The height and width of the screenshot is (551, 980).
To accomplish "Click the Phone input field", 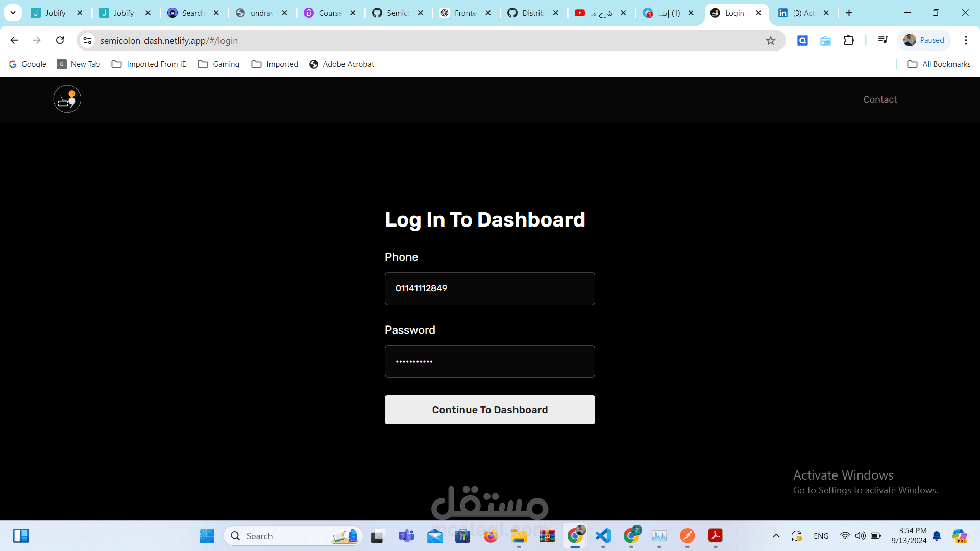I will pos(489,289).
